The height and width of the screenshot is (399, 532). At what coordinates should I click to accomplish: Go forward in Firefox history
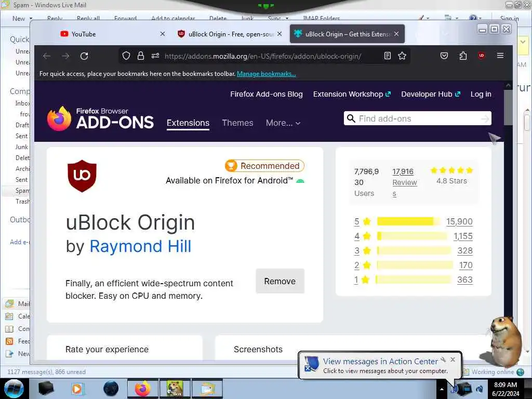(x=65, y=56)
